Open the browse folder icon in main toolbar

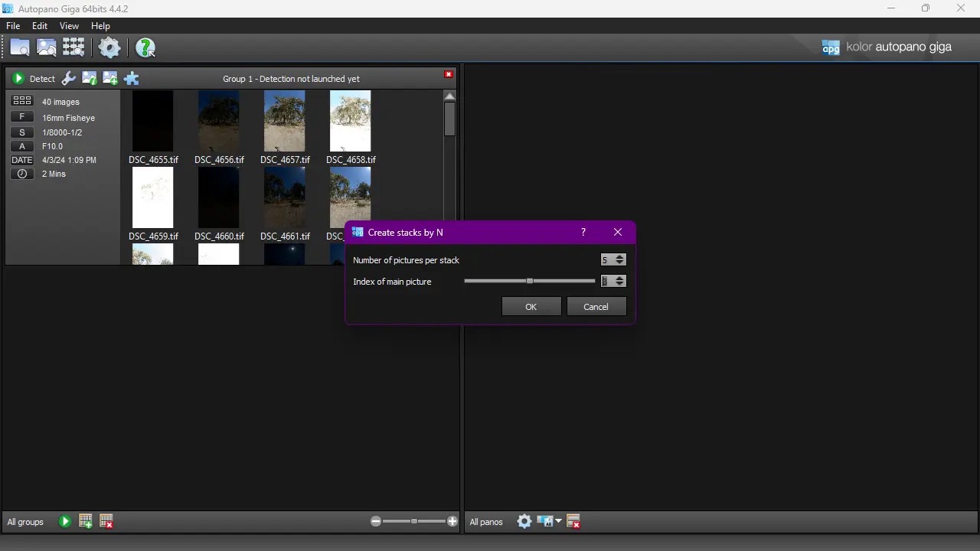[20, 47]
